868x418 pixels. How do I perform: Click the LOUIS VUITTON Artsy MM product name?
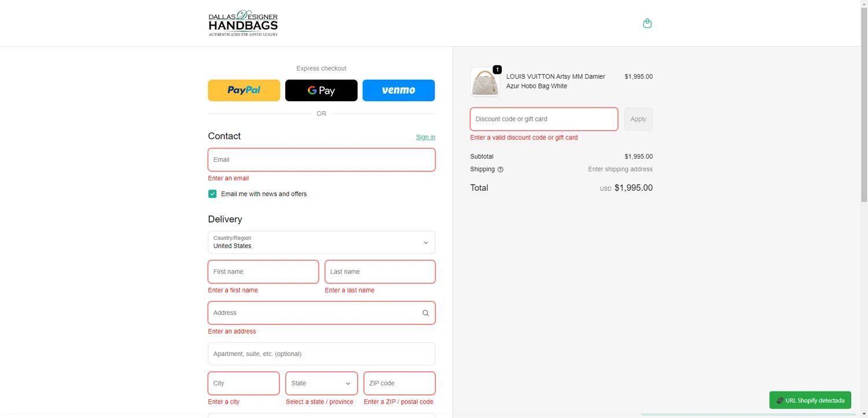[x=556, y=82]
